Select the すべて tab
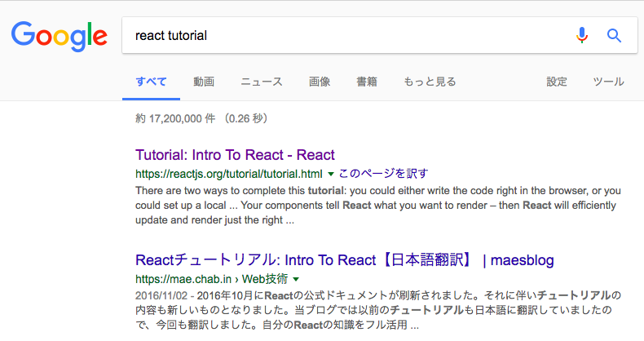The height and width of the screenshot is (341, 644). tap(151, 82)
